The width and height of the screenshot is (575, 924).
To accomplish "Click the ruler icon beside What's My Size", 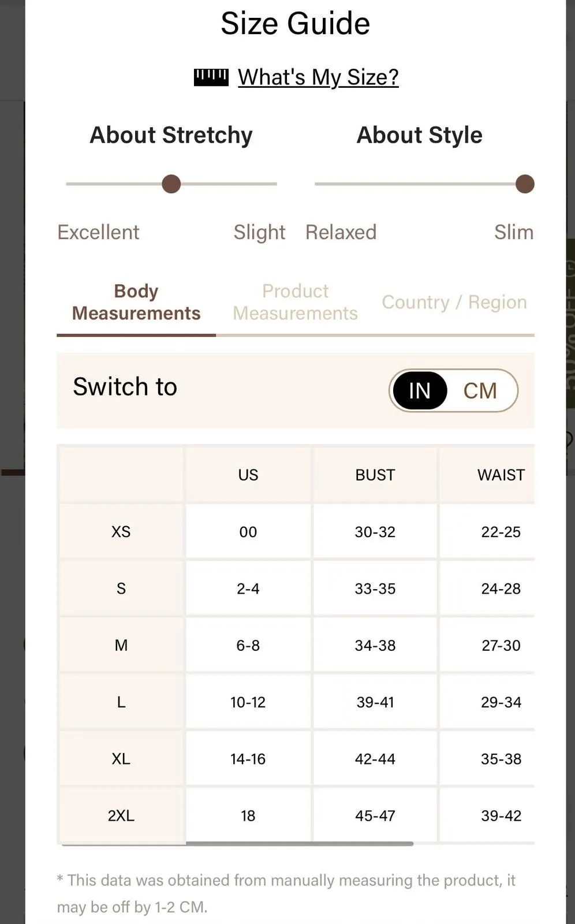I will [x=211, y=77].
